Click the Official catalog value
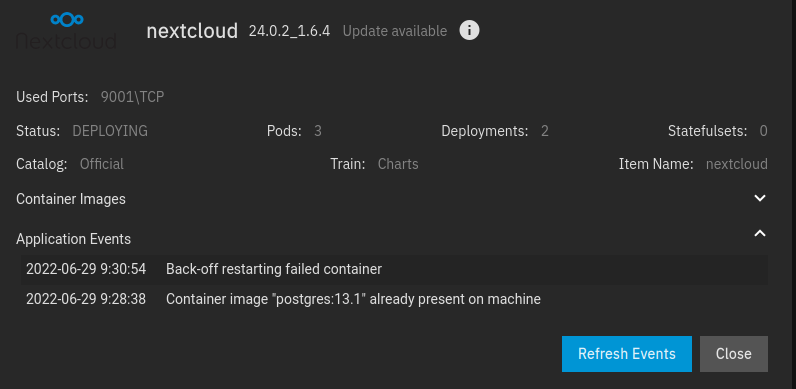 (102, 164)
